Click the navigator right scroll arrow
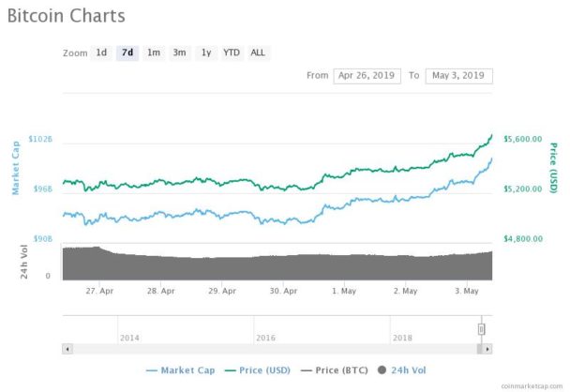 pos(487,349)
